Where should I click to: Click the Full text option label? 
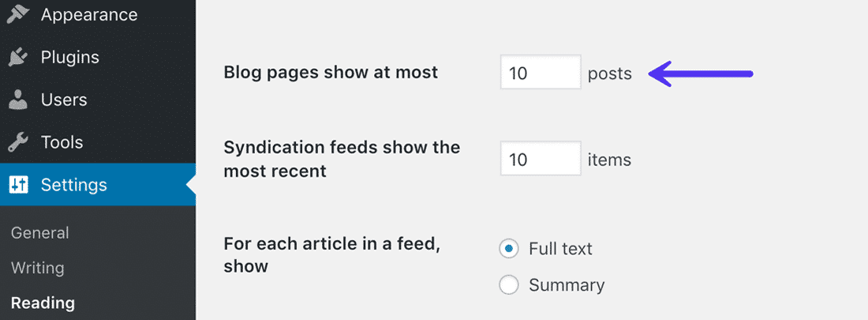560,249
